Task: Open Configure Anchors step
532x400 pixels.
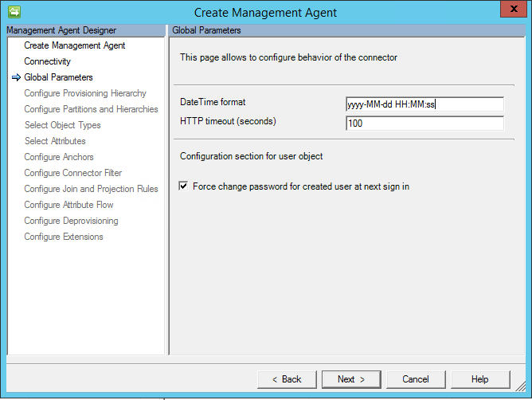Action: (x=58, y=157)
